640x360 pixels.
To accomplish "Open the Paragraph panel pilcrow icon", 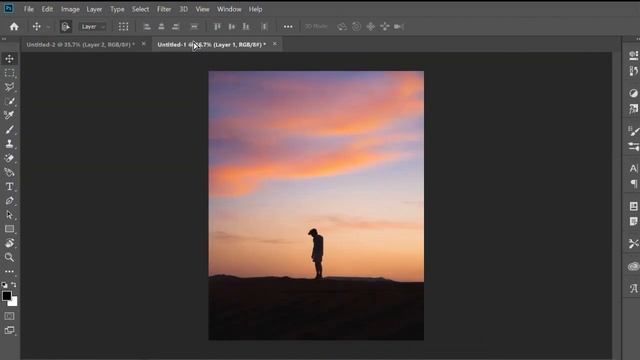I will (x=633, y=184).
